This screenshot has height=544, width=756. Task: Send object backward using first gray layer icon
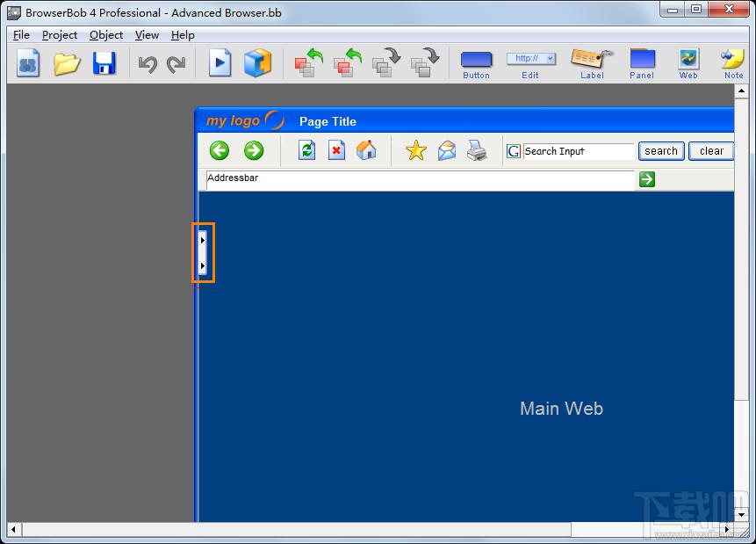386,62
